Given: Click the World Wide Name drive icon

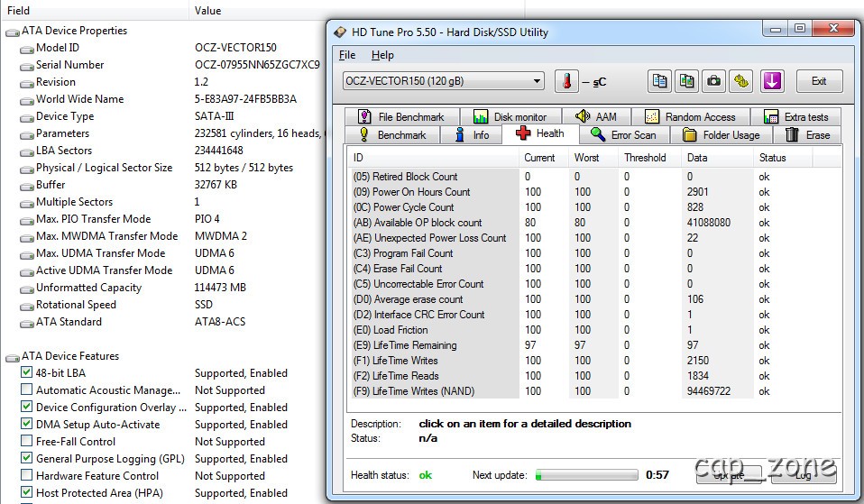Looking at the screenshot, I should pyautogui.click(x=26, y=101).
